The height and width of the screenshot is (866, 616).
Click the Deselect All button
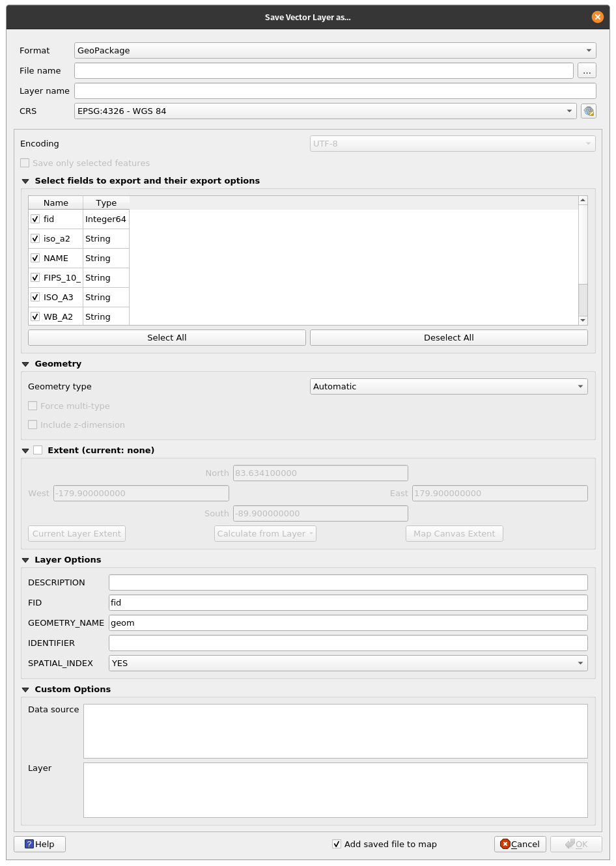tap(449, 337)
